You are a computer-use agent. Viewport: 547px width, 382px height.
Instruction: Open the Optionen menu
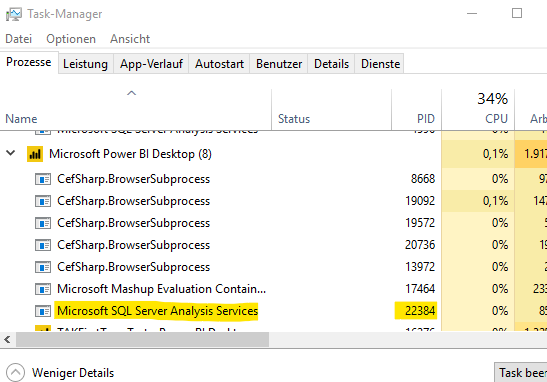(x=71, y=39)
